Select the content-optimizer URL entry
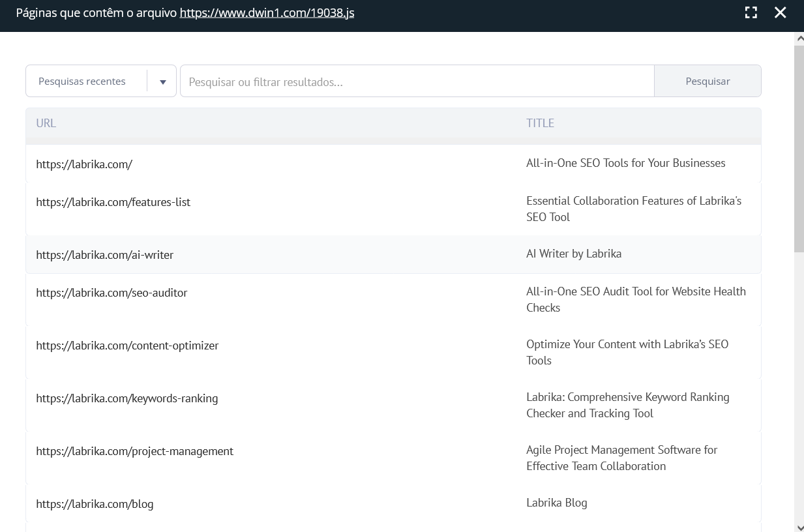This screenshot has width=804, height=532. click(x=127, y=345)
